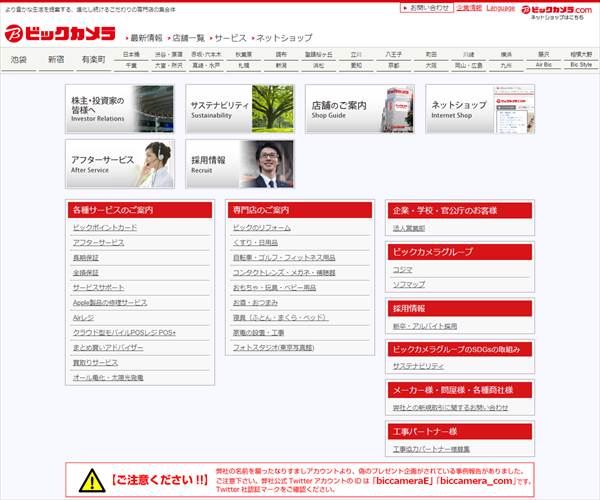Open the お酒・おつまみ link
Image resolution: width=600 pixels, height=500 pixels.
[x=255, y=303]
